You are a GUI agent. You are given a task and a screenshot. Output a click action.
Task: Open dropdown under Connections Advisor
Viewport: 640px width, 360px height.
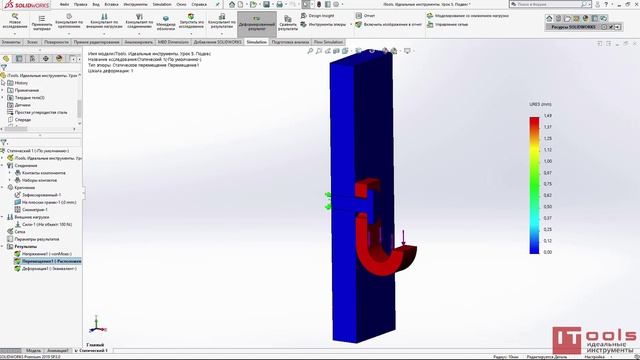point(139,33)
